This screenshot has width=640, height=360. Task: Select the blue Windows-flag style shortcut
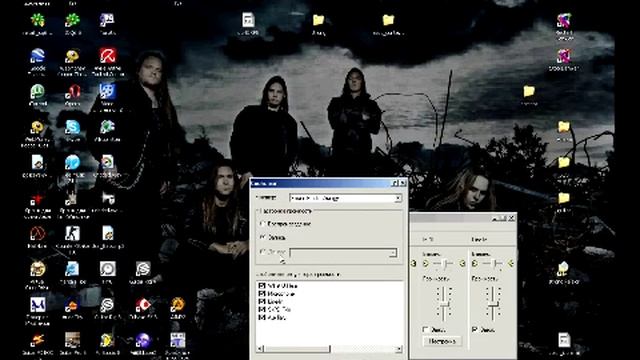pyautogui.click(x=107, y=92)
